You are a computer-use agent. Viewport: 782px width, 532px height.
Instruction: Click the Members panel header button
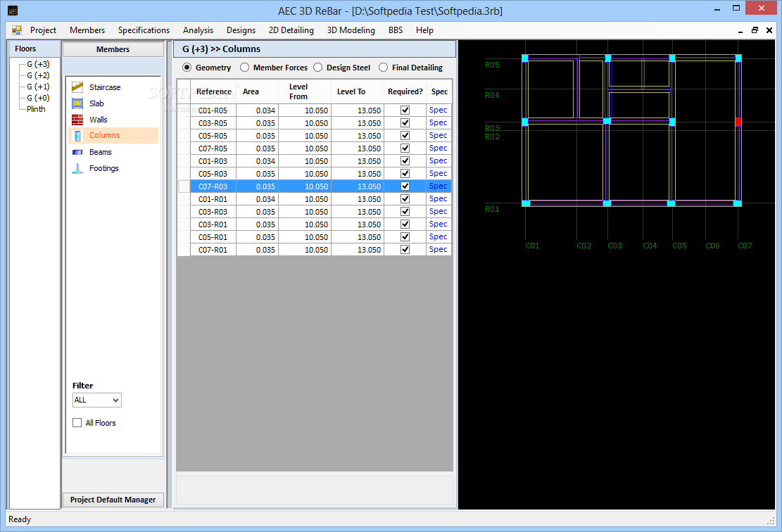pos(113,49)
